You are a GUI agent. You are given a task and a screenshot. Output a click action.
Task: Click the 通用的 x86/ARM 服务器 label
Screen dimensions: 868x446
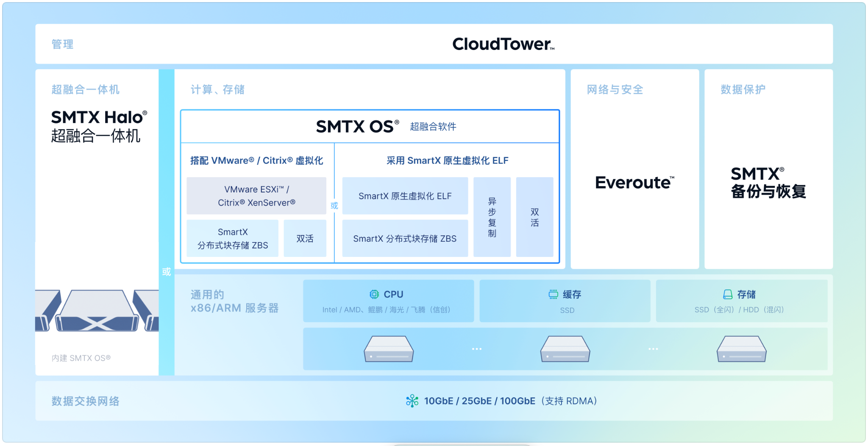pyautogui.click(x=235, y=301)
